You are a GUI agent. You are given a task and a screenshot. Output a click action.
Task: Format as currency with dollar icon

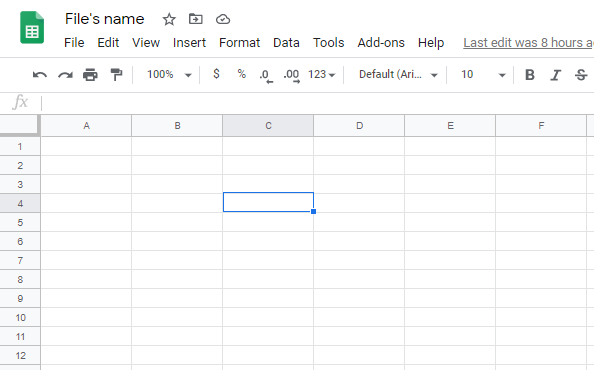tap(216, 74)
